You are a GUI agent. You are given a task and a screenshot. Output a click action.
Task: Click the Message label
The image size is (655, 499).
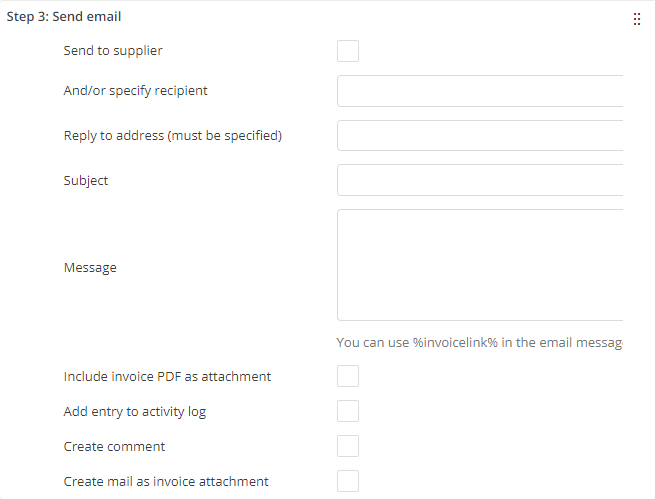(x=90, y=268)
